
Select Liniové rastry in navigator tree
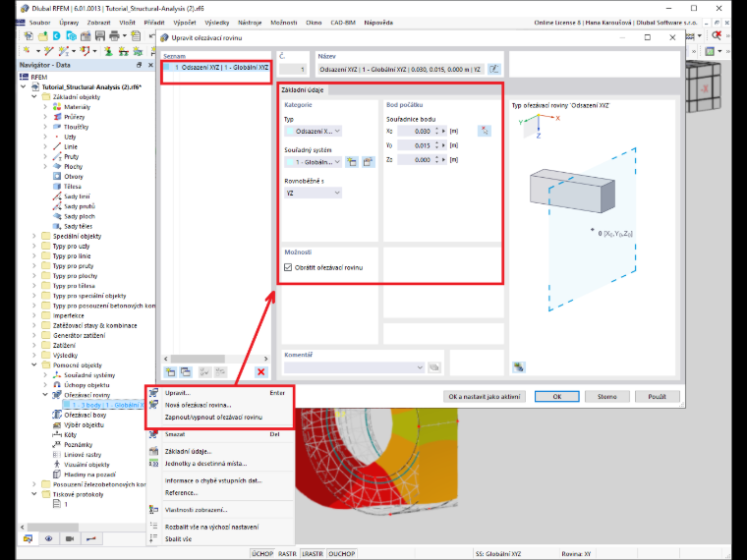(83, 454)
